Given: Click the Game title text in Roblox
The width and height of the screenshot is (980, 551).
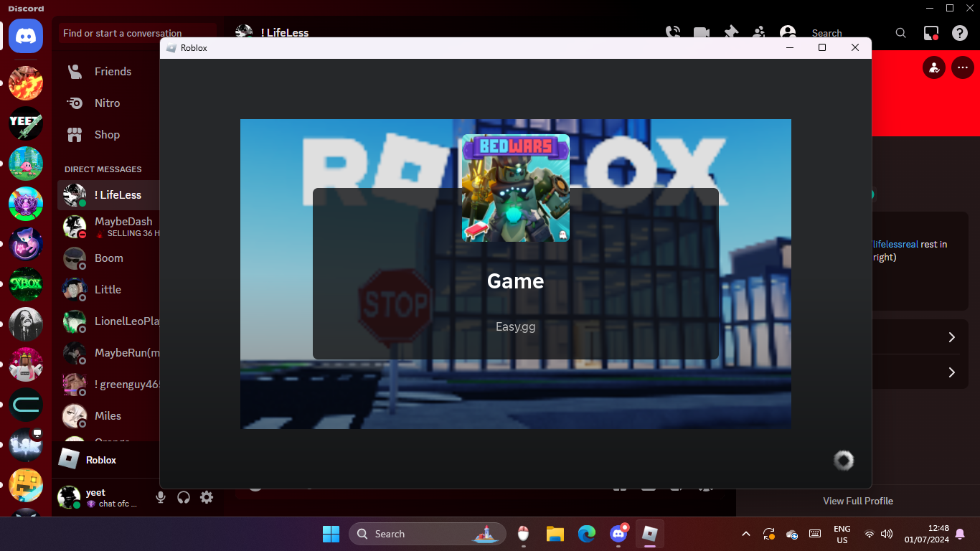Looking at the screenshot, I should coord(515,281).
